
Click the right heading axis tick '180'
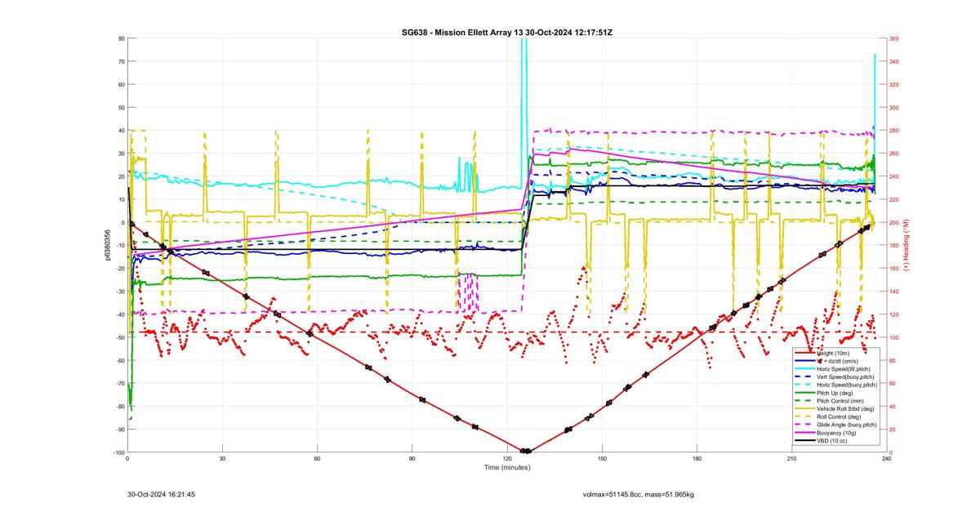tap(894, 245)
